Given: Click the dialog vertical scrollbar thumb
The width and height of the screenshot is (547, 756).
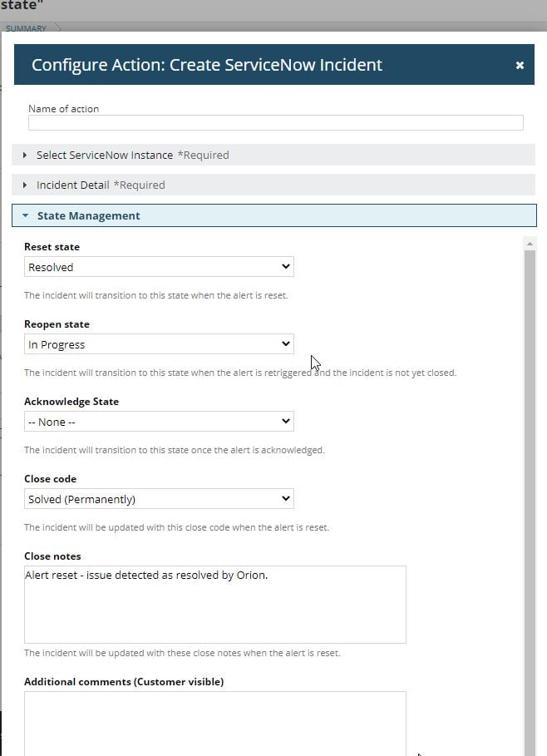Looking at the screenshot, I should 530,499.
